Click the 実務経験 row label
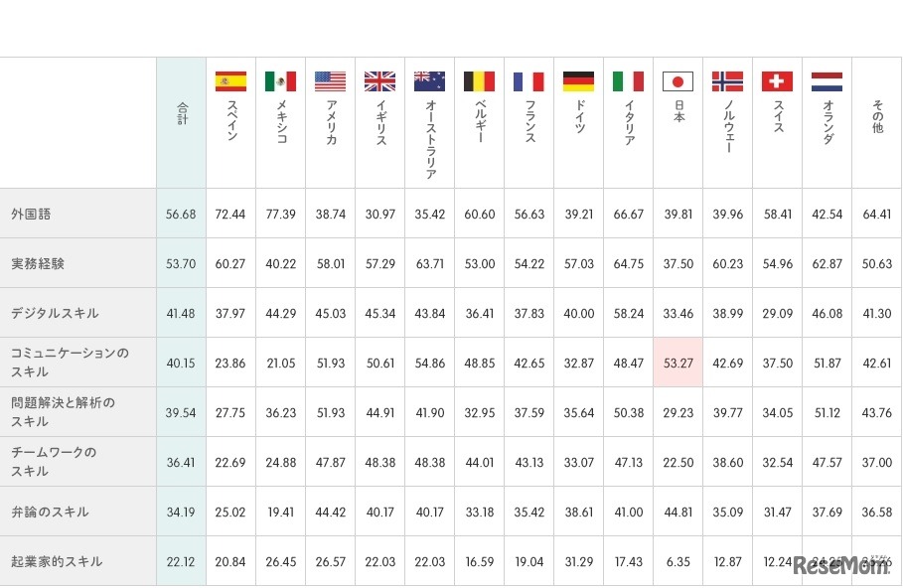This screenshot has height=588, width=903. pos(38,263)
